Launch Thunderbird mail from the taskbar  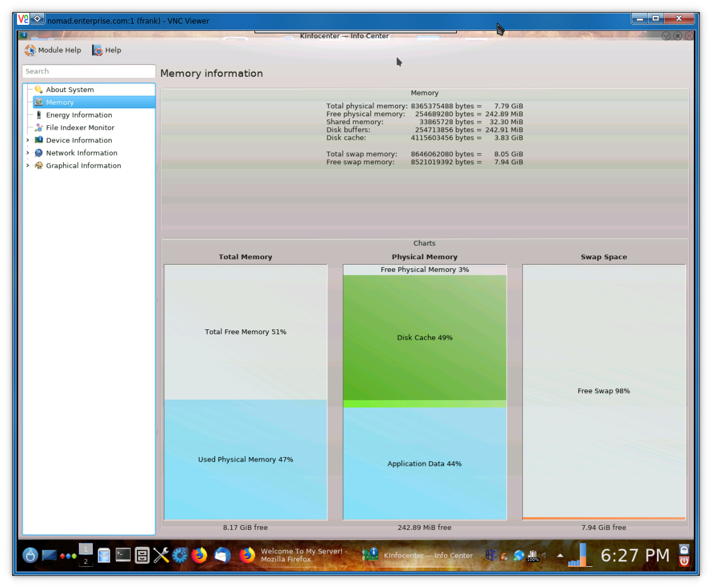[x=222, y=555]
